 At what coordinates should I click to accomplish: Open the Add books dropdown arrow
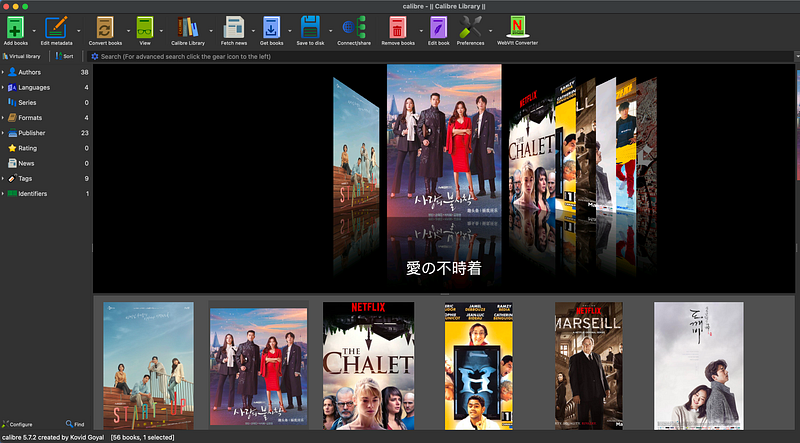pyautogui.click(x=34, y=31)
